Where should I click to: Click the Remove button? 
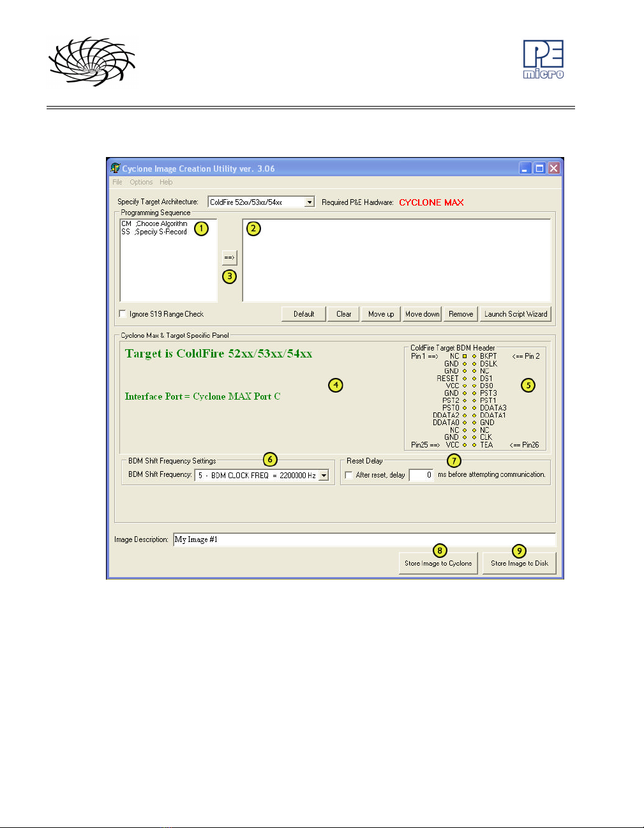[461, 314]
